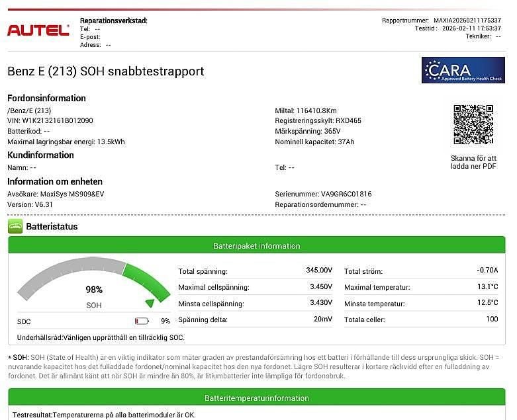
Task: Click the mileage value 116410.8Km
Action: point(316,110)
